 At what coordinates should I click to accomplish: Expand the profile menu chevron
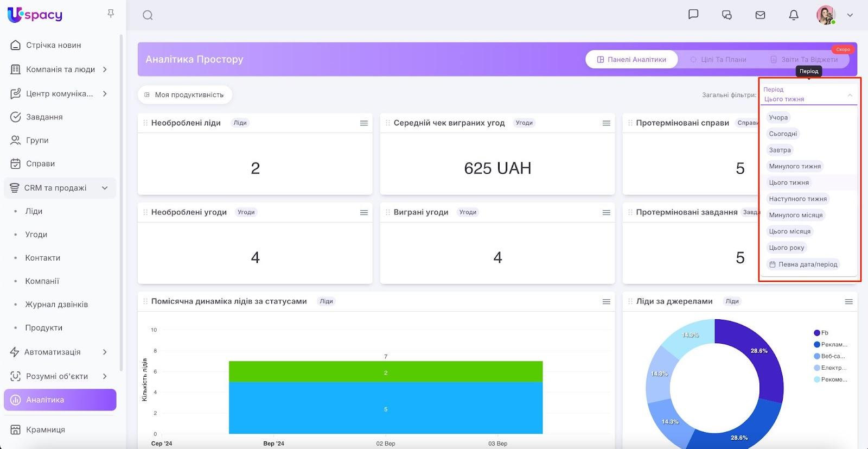(850, 15)
